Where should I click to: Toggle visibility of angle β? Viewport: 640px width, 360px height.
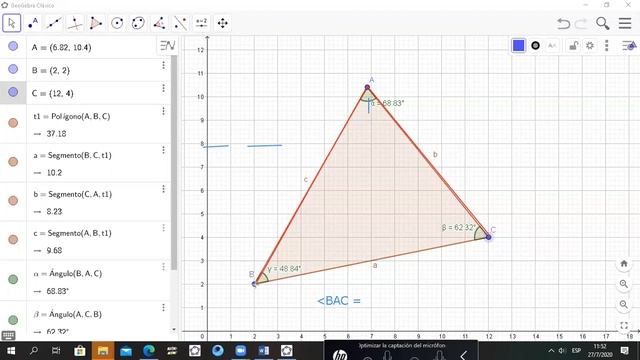click(13, 320)
